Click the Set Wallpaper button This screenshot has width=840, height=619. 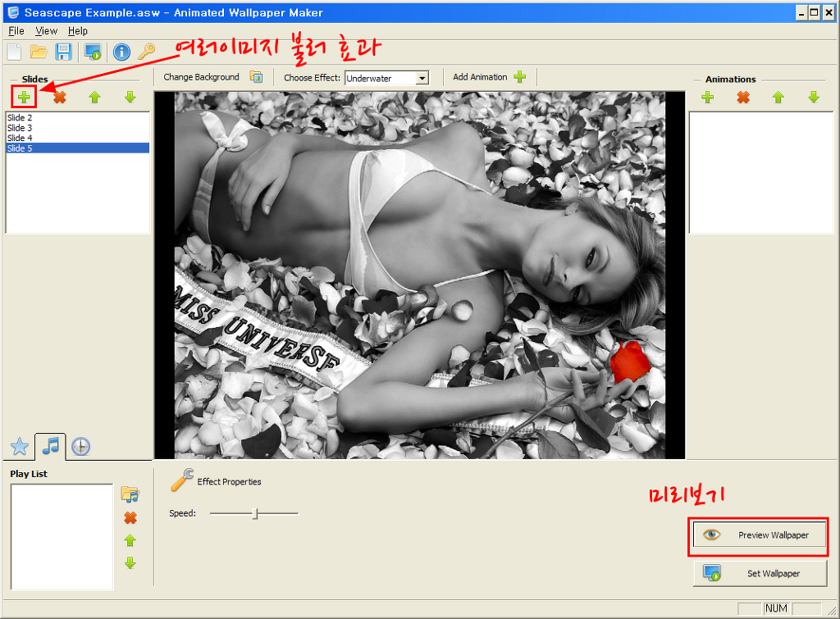(760, 573)
